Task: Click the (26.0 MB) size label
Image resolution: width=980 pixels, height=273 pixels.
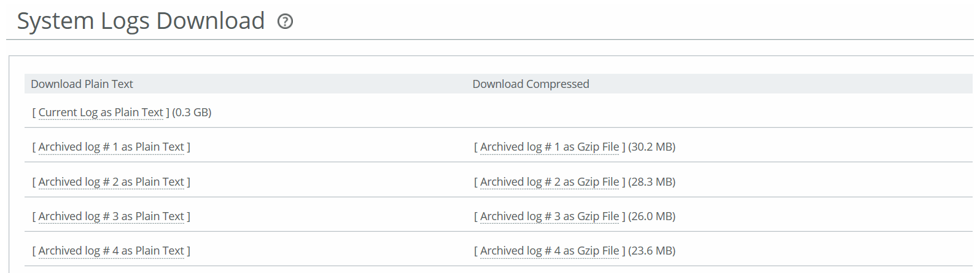Action: click(652, 216)
